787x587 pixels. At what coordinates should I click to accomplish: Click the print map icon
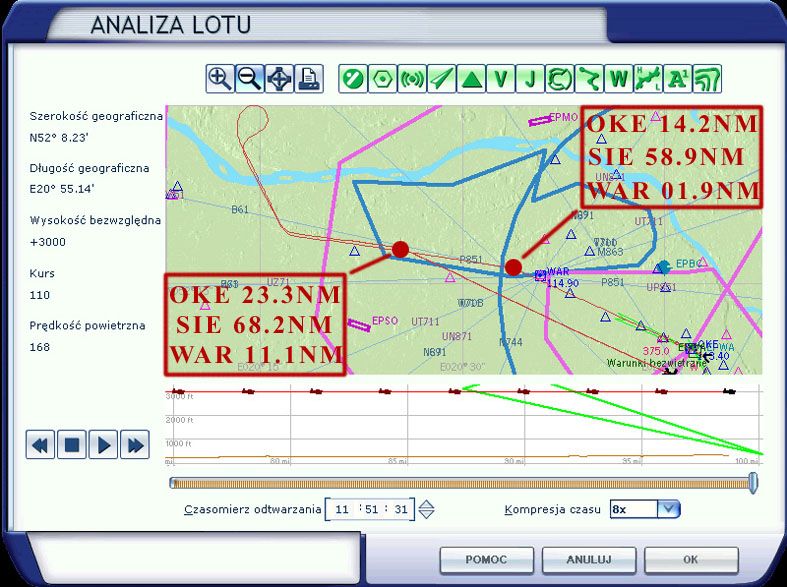pos(309,79)
